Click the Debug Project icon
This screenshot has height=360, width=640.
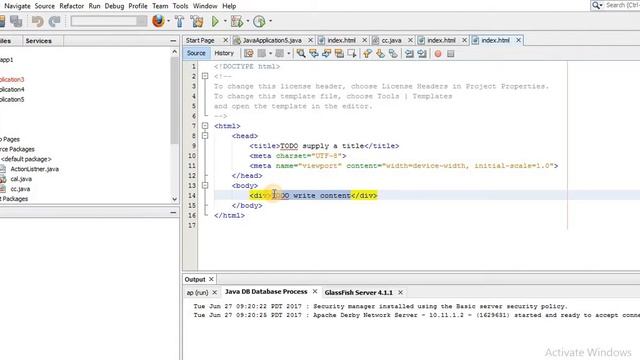[237, 21]
